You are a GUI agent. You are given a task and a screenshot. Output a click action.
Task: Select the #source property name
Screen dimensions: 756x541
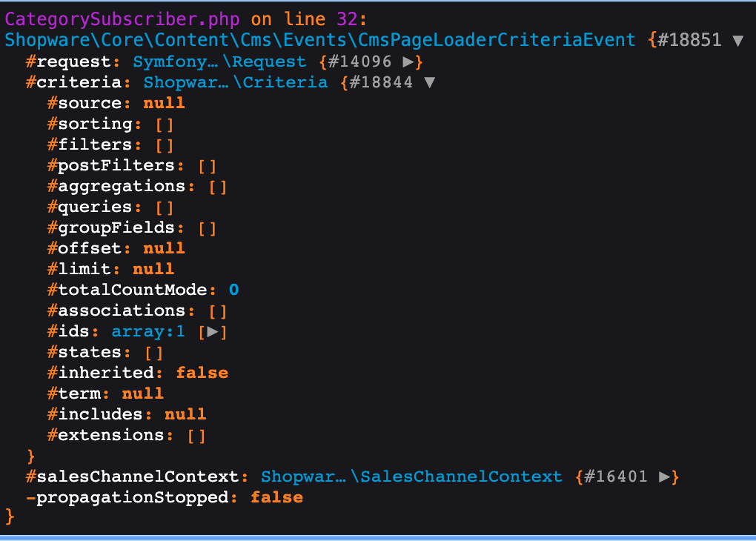pos(84,103)
